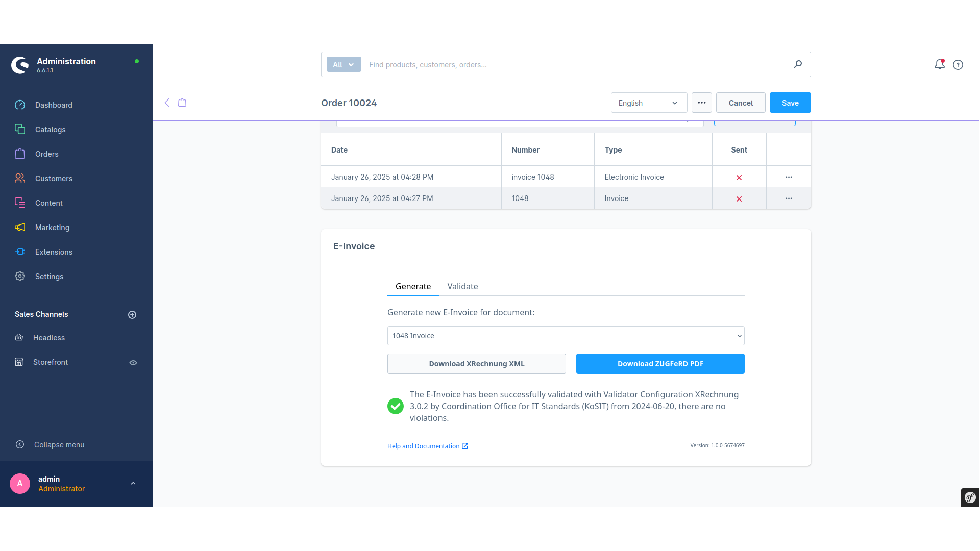Switch to the Validate tab
The image size is (980, 551).
tap(462, 286)
